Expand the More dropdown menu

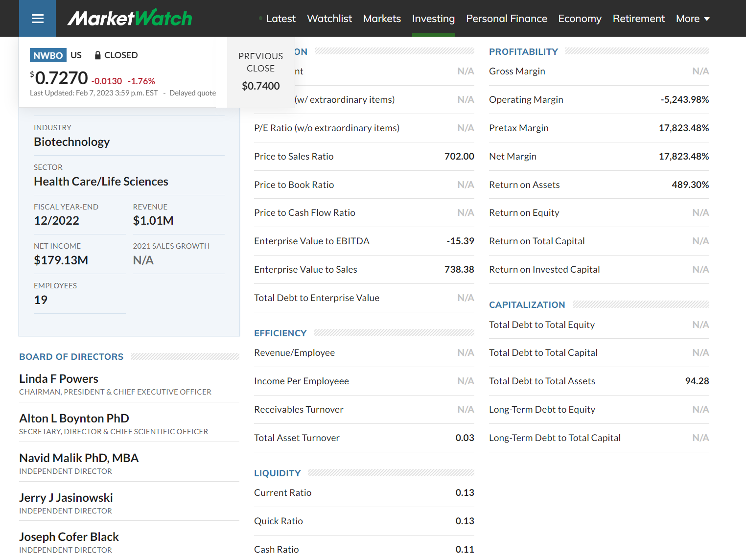[693, 19]
